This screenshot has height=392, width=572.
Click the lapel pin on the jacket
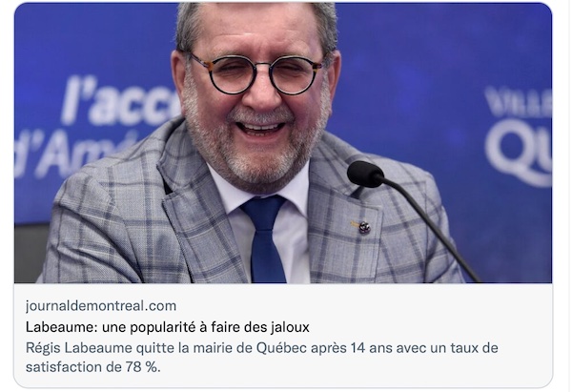363,227
